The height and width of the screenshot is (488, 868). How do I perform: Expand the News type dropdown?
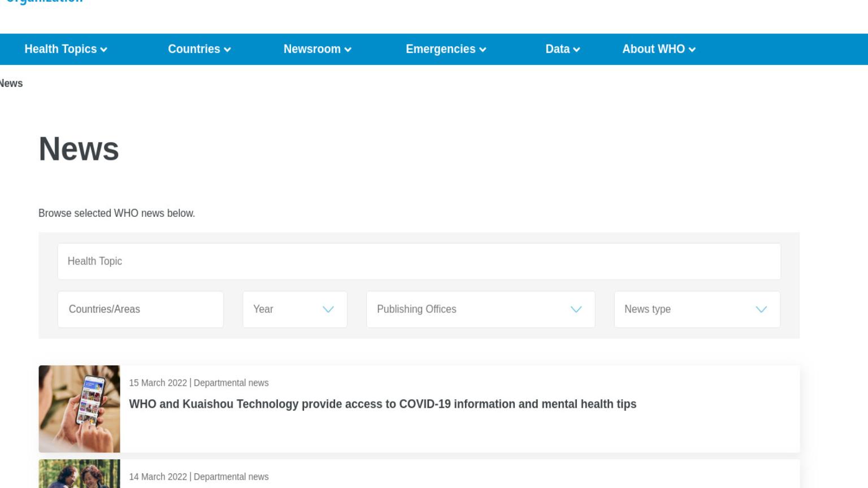coord(697,310)
